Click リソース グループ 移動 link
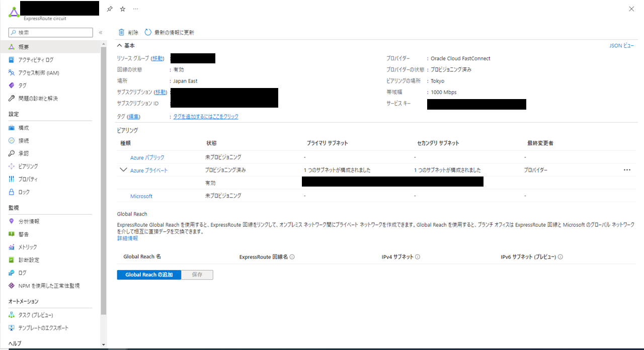 click(x=158, y=58)
